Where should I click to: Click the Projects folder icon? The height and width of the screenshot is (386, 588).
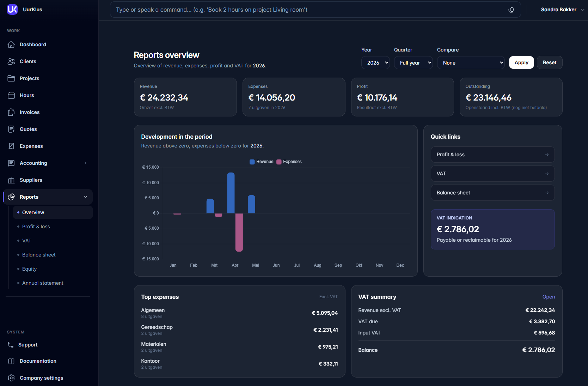click(11, 78)
